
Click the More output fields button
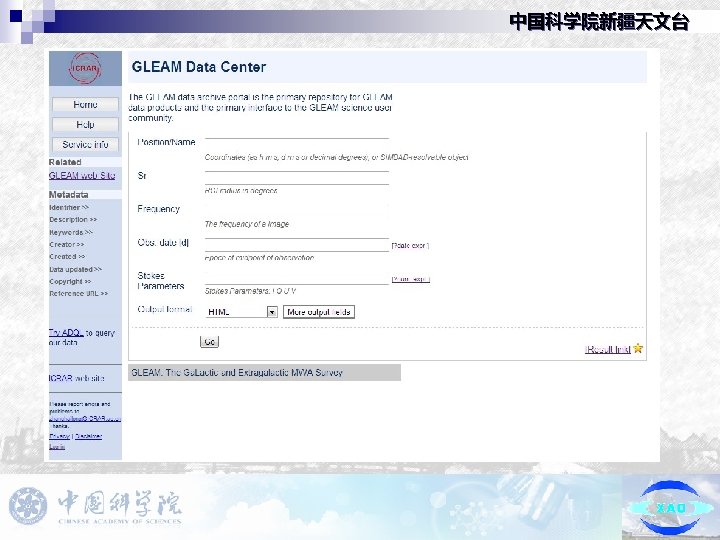(319, 312)
